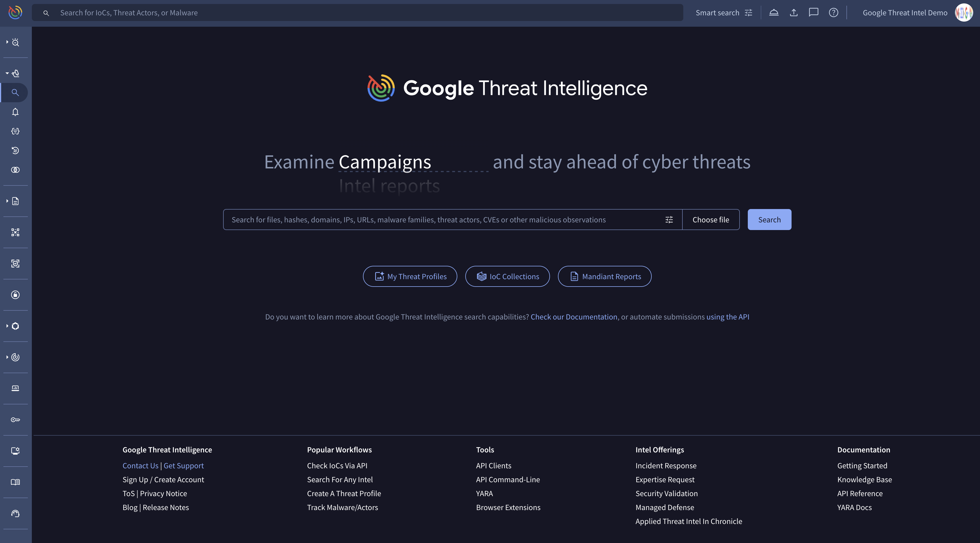Viewport: 980px width, 543px height.
Task: Expand the threat hunting group arrow in sidebar
Action: pyautogui.click(x=7, y=42)
